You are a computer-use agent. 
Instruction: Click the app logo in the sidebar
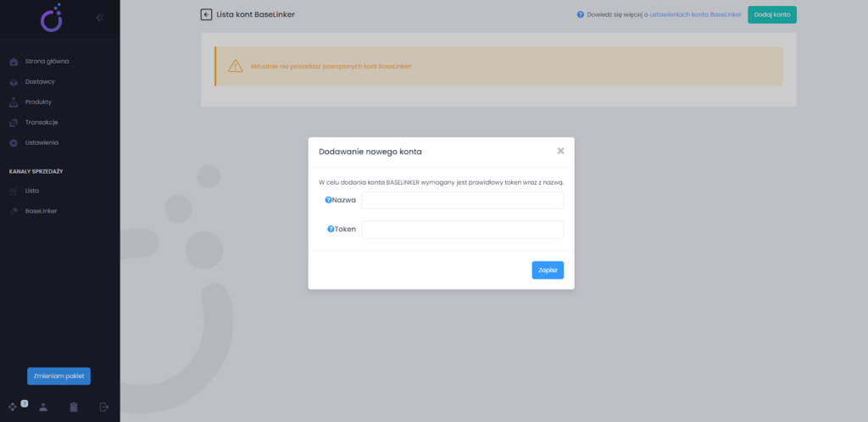point(51,17)
